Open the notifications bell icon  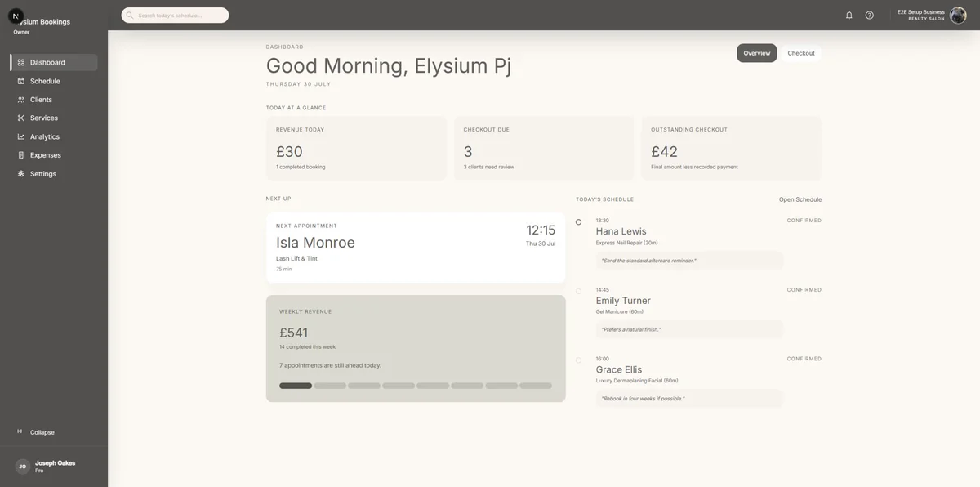coord(849,15)
